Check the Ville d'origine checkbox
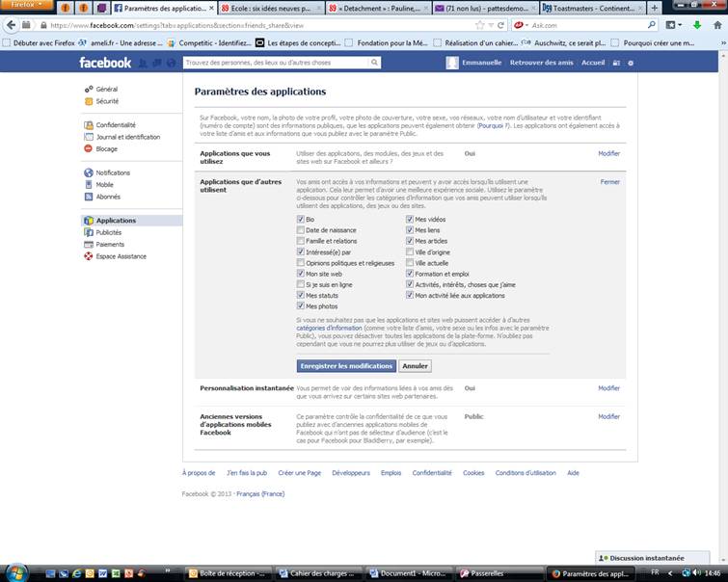 [x=410, y=251]
